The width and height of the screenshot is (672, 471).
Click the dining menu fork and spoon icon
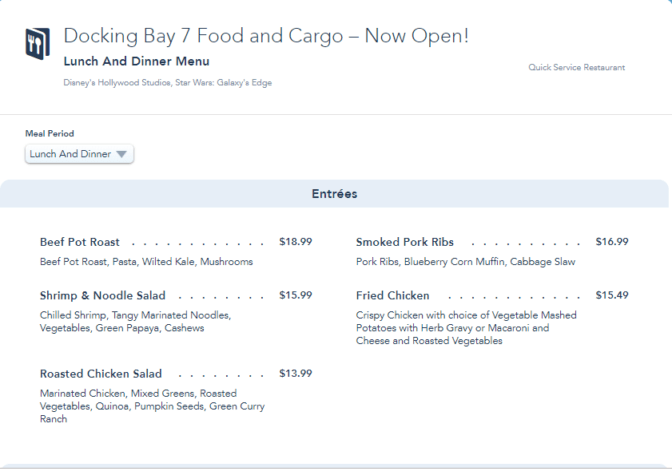pos(38,44)
